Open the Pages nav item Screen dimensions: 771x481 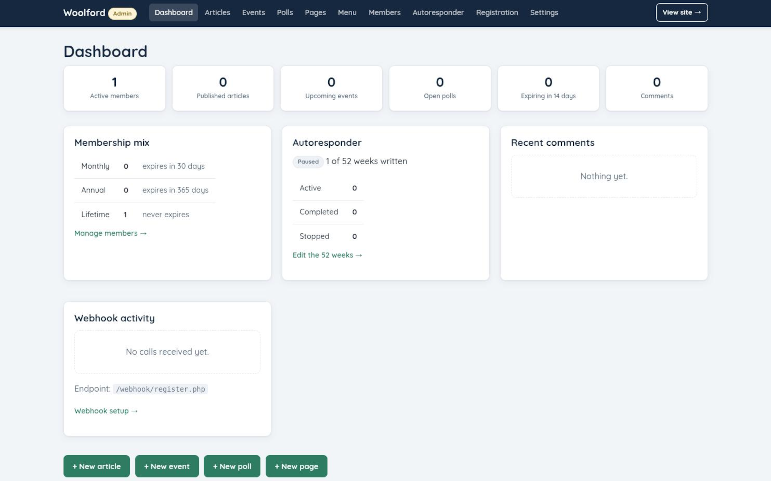point(315,12)
